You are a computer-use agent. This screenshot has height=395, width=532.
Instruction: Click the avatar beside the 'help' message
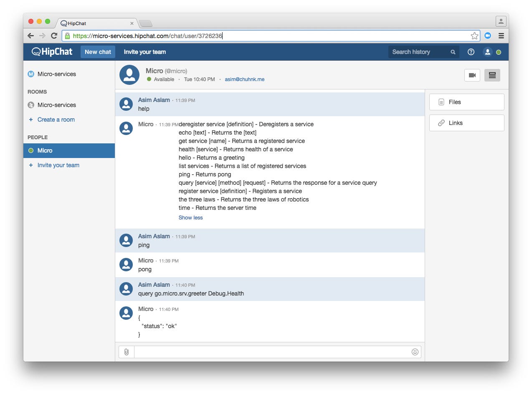[126, 104]
